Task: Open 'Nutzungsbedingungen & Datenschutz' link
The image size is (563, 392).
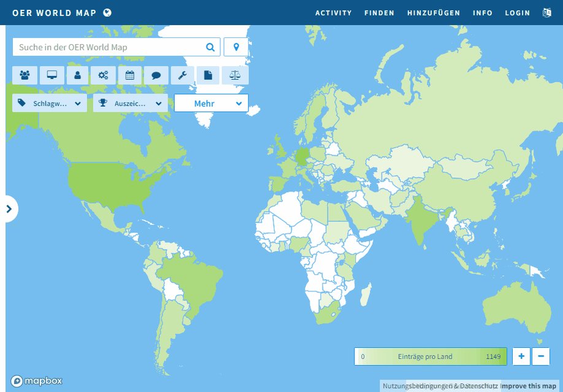Action: 440,386
